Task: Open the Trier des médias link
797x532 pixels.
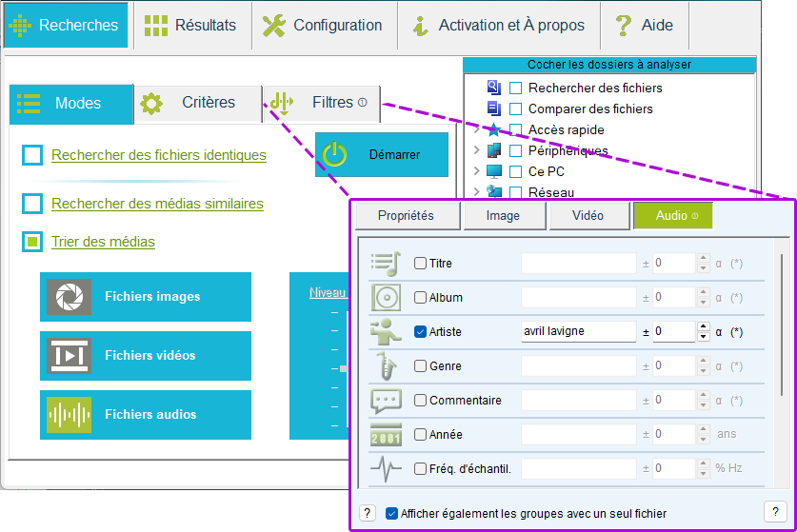Action: (x=103, y=242)
